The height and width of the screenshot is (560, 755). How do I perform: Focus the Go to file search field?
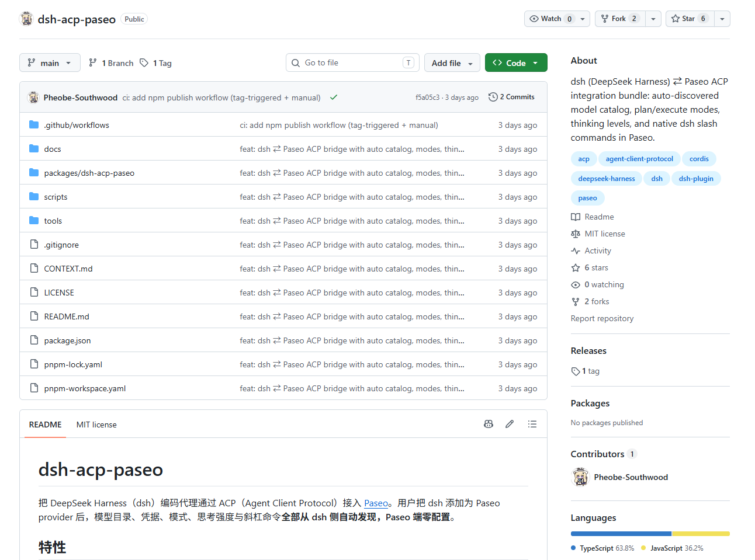click(352, 62)
